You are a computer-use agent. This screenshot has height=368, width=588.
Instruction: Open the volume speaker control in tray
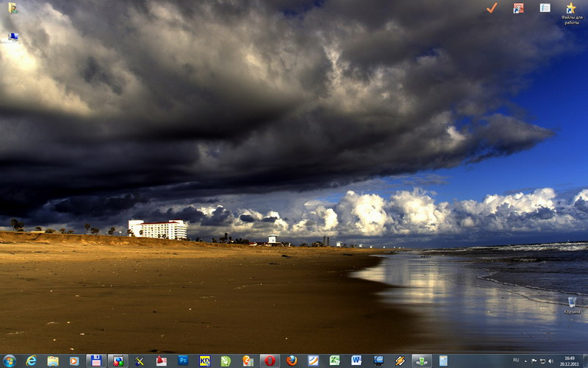coord(551,361)
